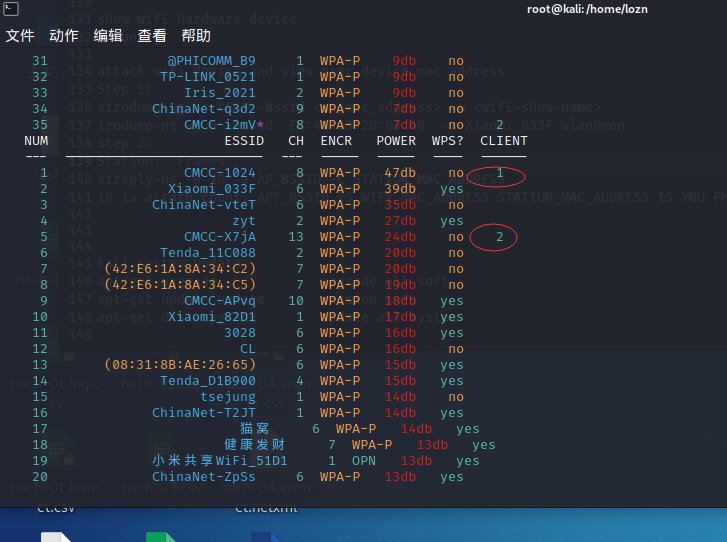The height and width of the screenshot is (542, 727).
Task: Click the @PHICOMM_B9 network name
Action: 211,61
